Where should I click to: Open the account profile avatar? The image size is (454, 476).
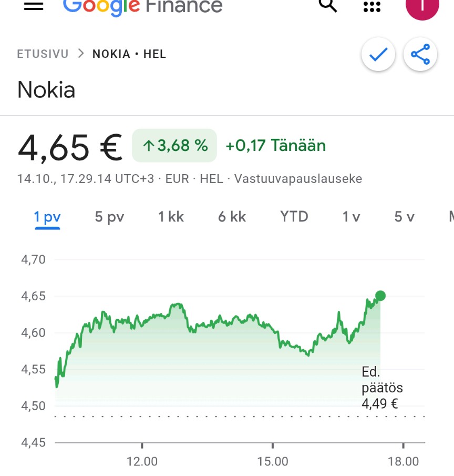[x=422, y=6]
